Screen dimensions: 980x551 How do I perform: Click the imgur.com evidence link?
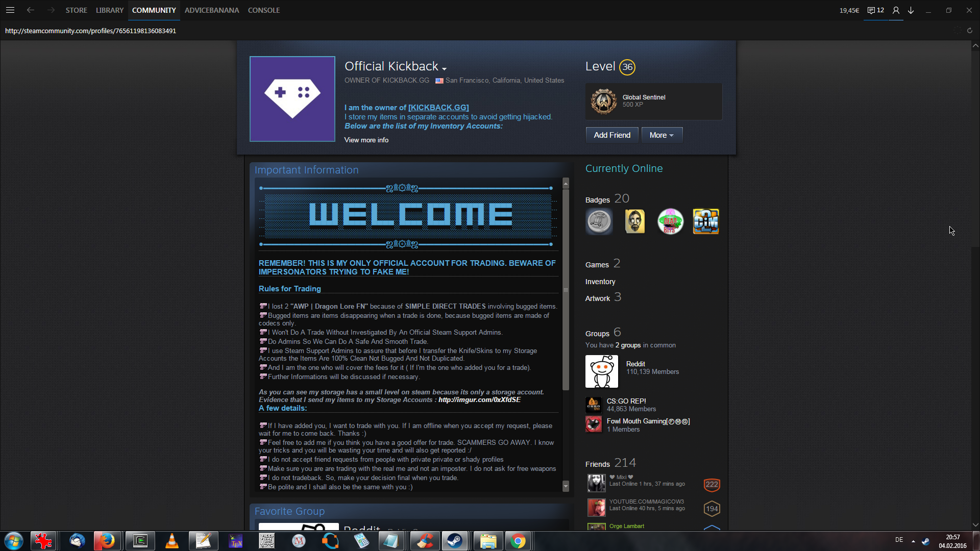(x=479, y=399)
